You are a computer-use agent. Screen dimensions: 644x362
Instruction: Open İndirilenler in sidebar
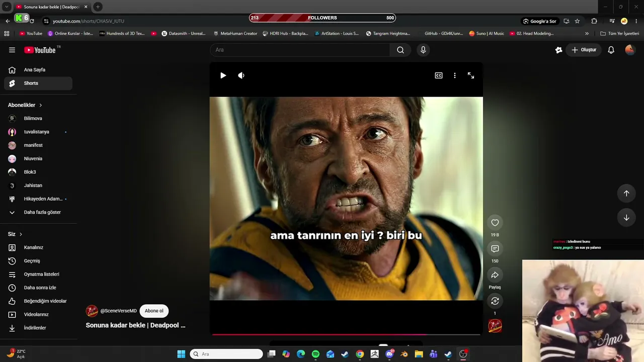(38, 328)
